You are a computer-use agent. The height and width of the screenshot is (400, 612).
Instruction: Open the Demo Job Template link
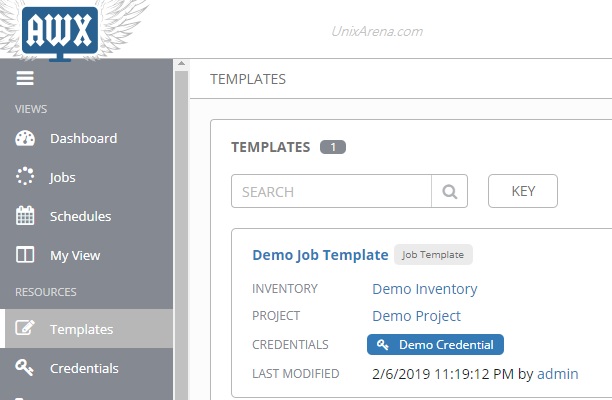tap(320, 255)
